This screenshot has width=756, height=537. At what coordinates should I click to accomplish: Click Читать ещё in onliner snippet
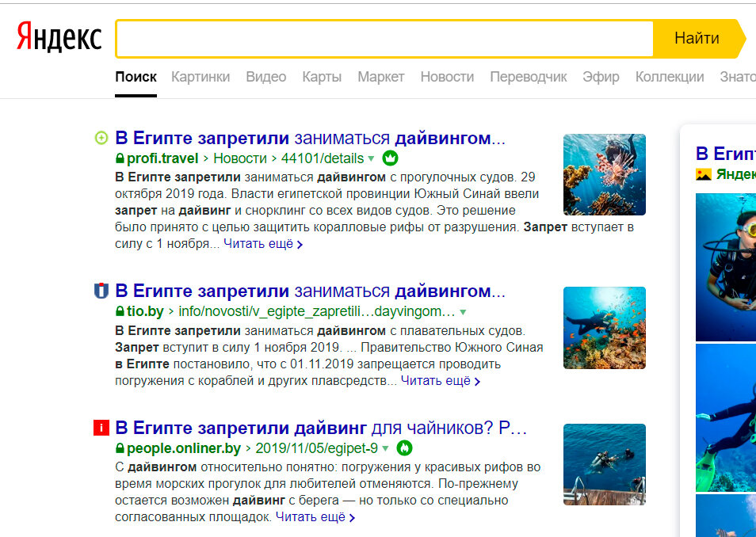coord(315,517)
